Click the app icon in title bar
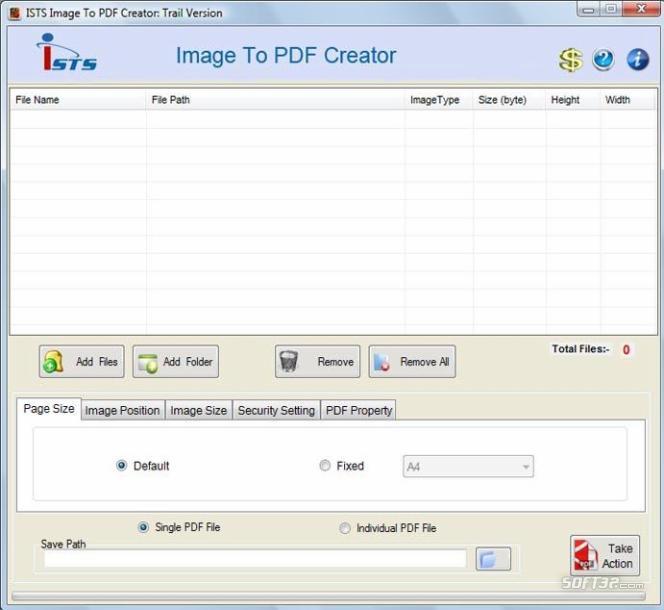 (x=14, y=13)
